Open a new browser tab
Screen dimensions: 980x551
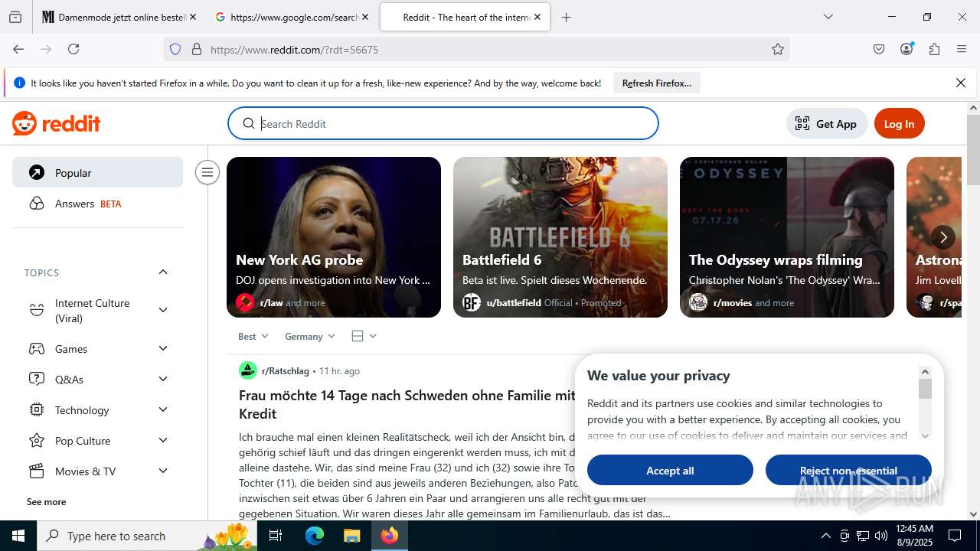coord(567,17)
